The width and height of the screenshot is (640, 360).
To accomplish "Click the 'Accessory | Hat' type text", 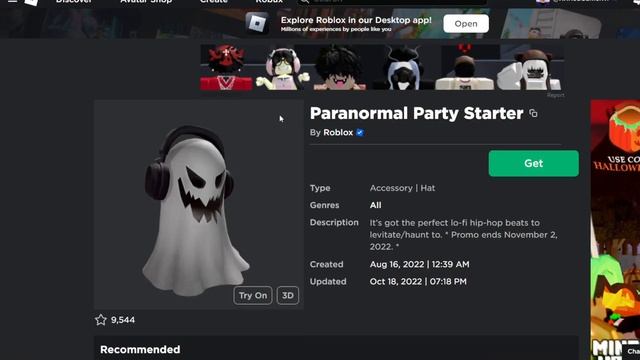I will (402, 188).
